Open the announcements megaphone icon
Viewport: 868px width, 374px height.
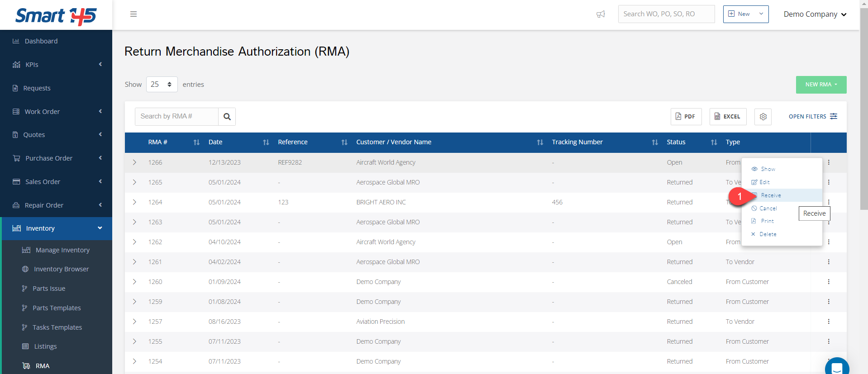(601, 14)
